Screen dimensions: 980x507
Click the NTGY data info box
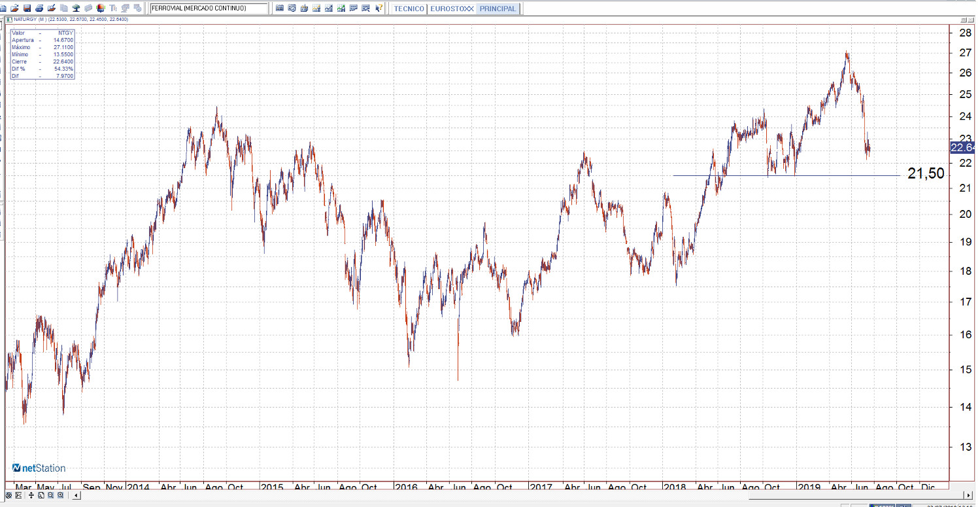pyautogui.click(x=42, y=55)
